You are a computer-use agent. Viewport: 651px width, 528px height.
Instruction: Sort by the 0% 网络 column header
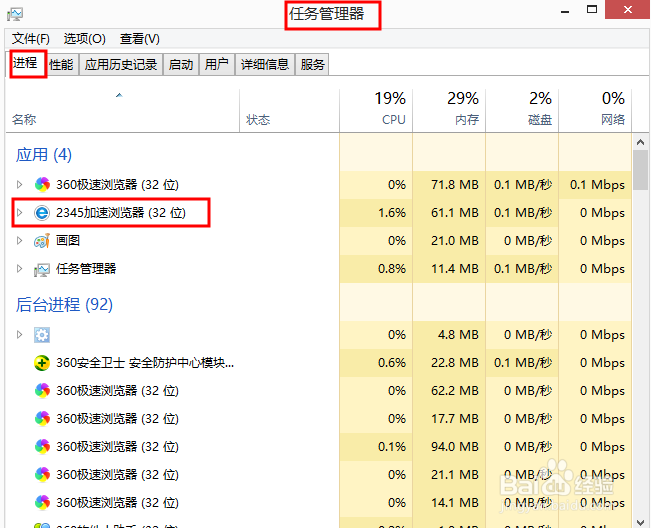(595, 111)
